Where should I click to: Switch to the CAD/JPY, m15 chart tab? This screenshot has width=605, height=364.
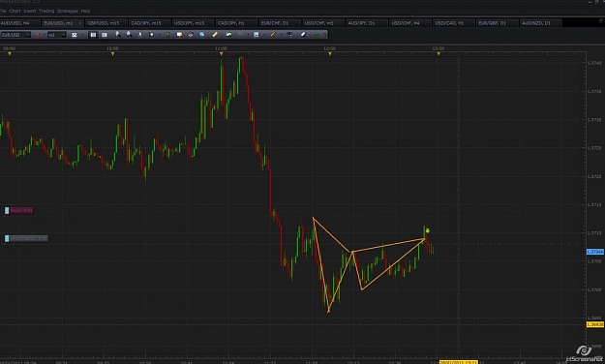(150, 23)
